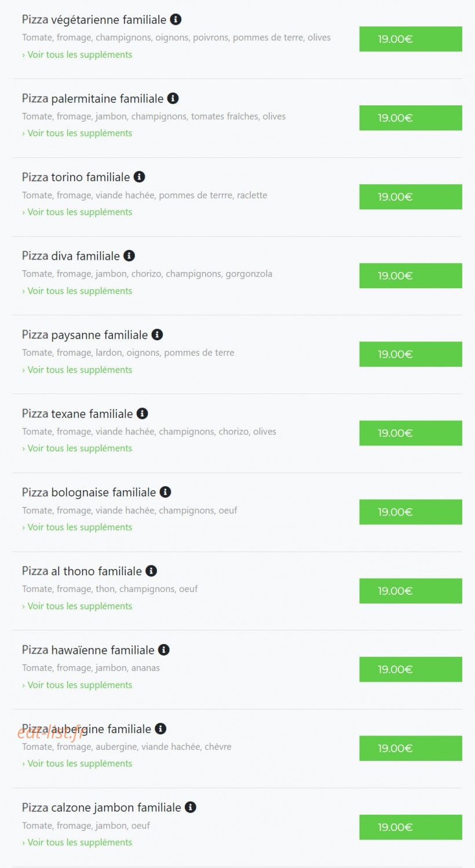This screenshot has height=868, width=475.
Task: Show all supplements for Pizza texane familiale
Action: pos(77,448)
